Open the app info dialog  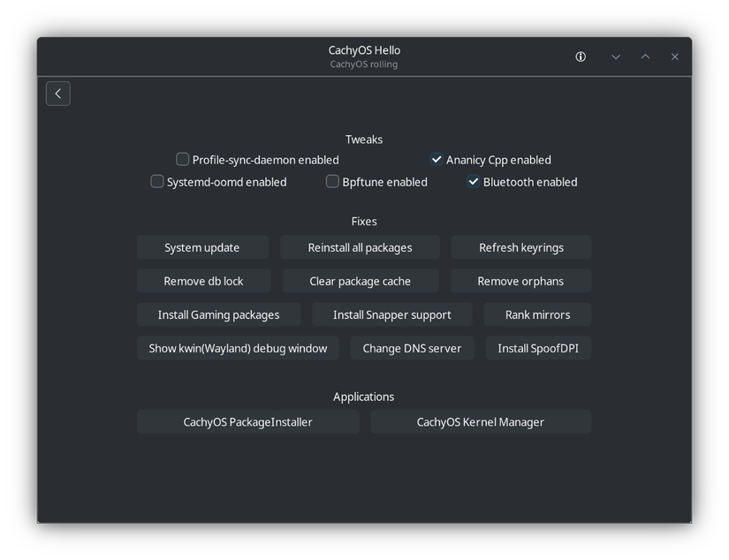click(581, 56)
